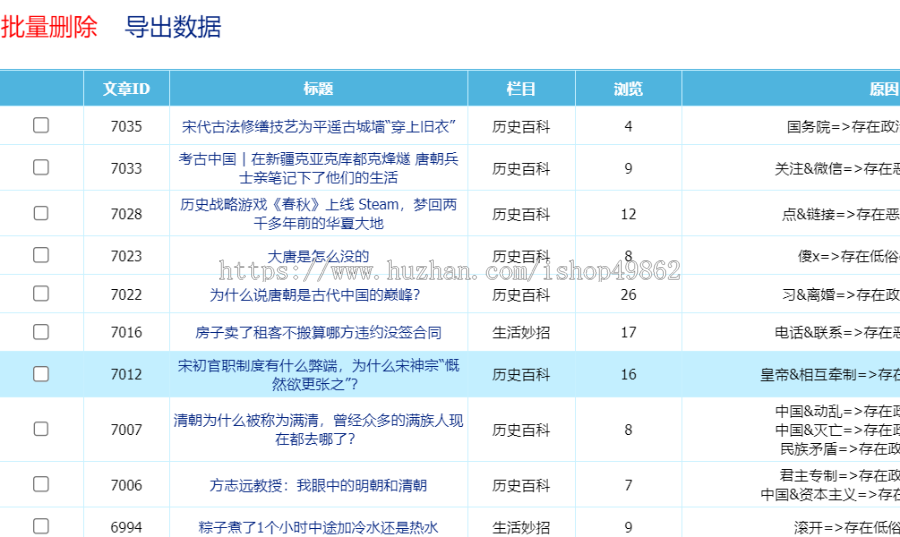
Task: Open article 宋代古法修缮技艺为平遥古城墙
Action: pos(319,126)
